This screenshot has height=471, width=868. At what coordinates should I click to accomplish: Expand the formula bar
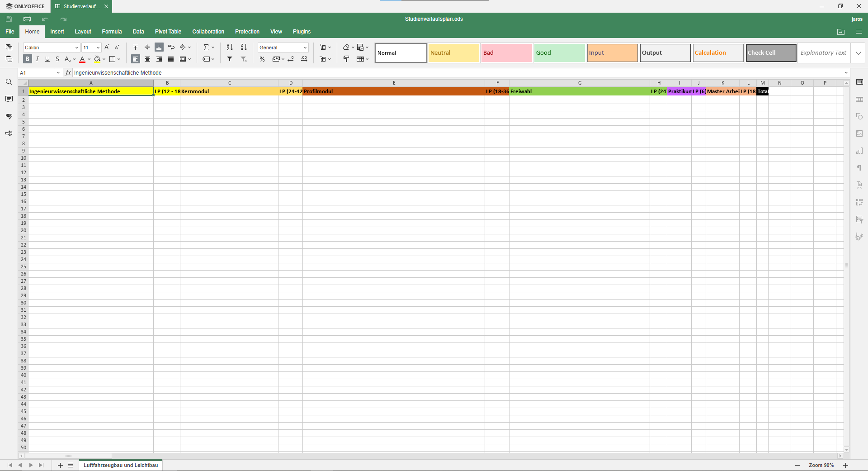tap(846, 73)
